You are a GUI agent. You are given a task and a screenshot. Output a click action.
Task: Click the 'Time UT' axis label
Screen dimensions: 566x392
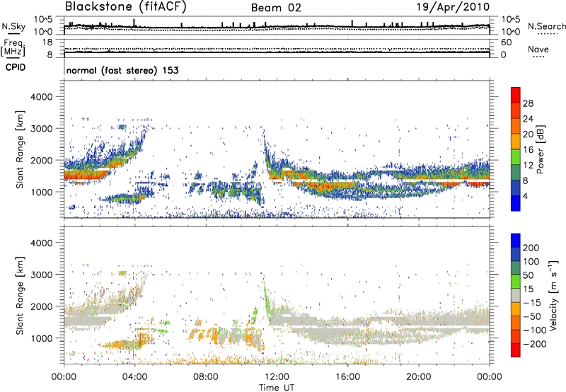277,388
